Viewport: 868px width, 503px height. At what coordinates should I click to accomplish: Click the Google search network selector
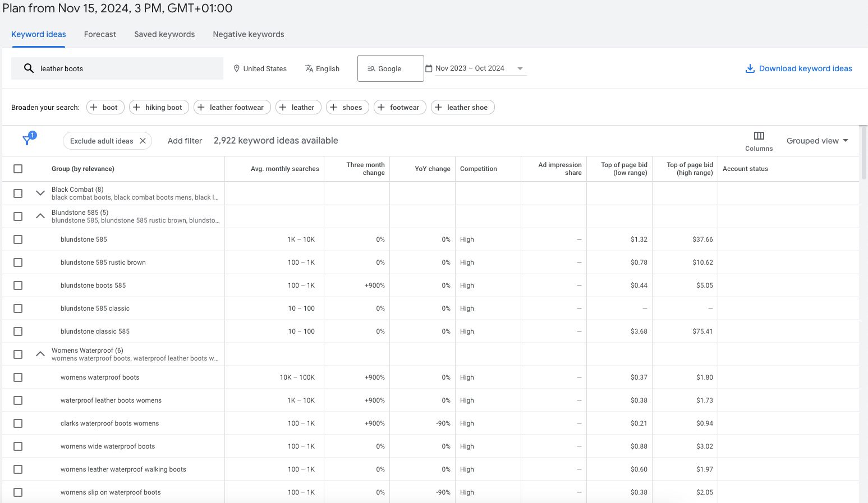pyautogui.click(x=390, y=68)
